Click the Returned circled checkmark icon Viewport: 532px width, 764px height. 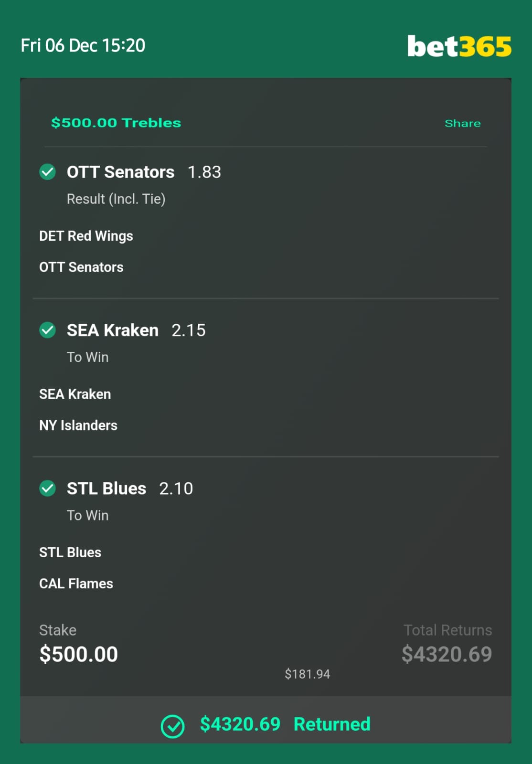point(172,726)
